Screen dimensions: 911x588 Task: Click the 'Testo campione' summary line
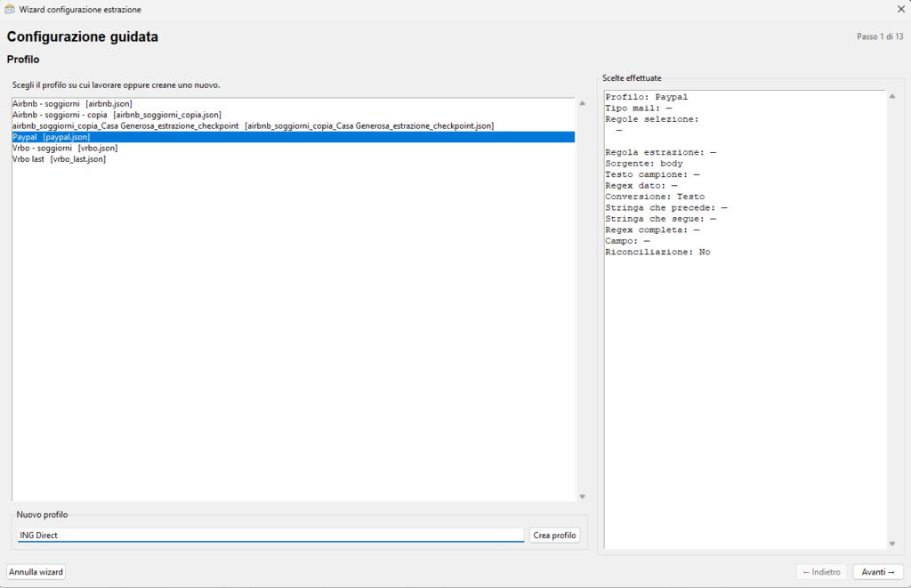coord(652,174)
